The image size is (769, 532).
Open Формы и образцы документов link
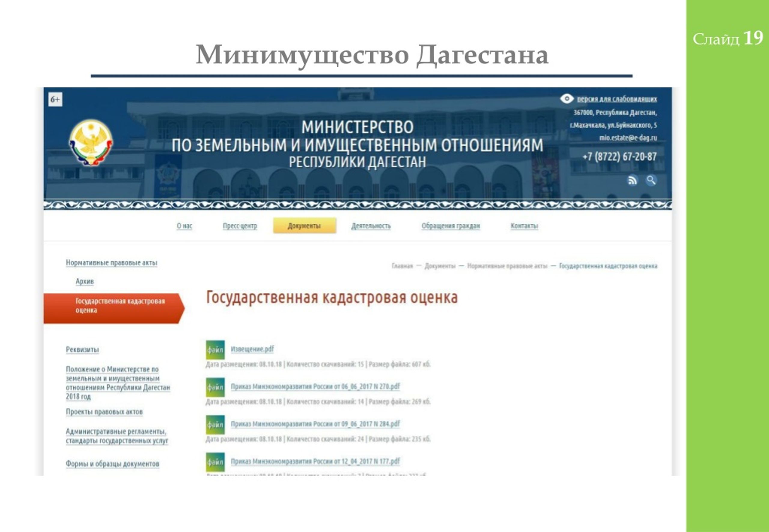(x=112, y=464)
